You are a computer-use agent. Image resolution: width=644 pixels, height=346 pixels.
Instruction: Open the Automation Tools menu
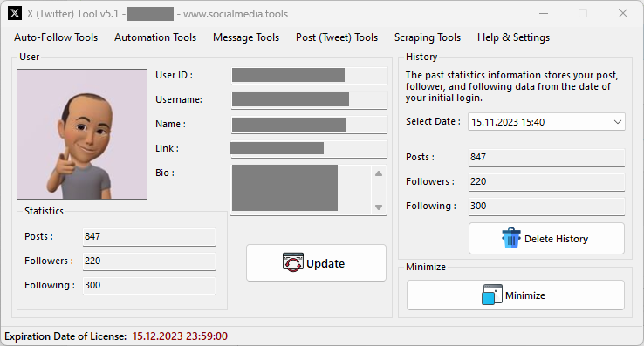click(x=155, y=37)
